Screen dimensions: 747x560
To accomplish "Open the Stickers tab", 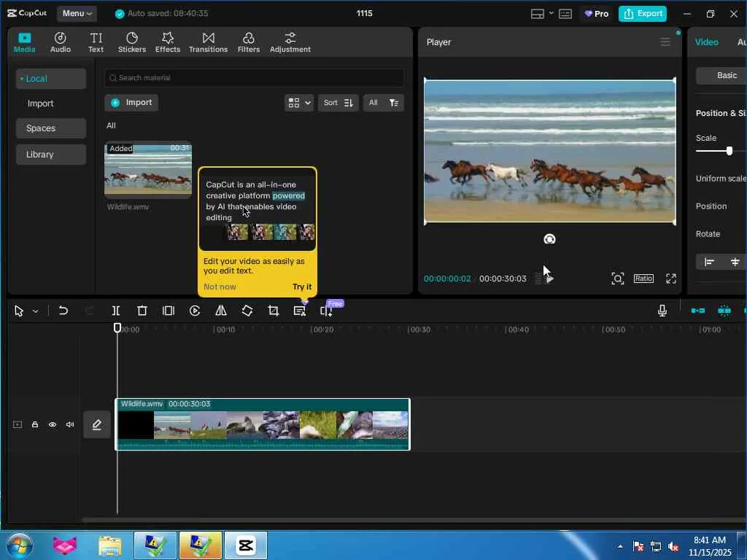I will click(132, 42).
